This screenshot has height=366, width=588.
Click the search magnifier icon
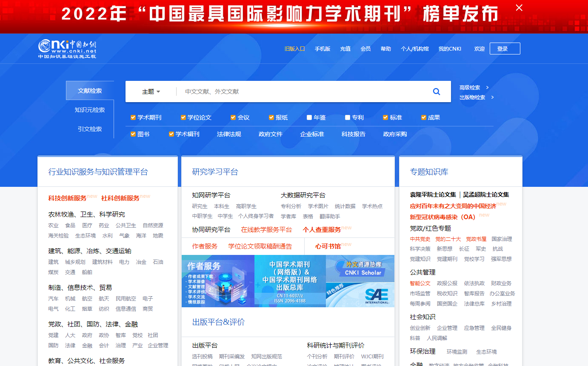[x=436, y=91]
